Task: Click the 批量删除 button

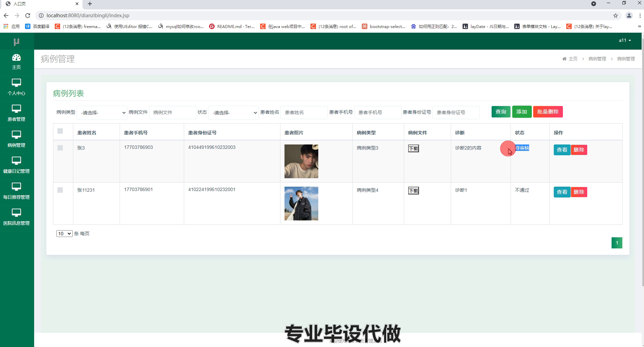Action: coord(548,112)
